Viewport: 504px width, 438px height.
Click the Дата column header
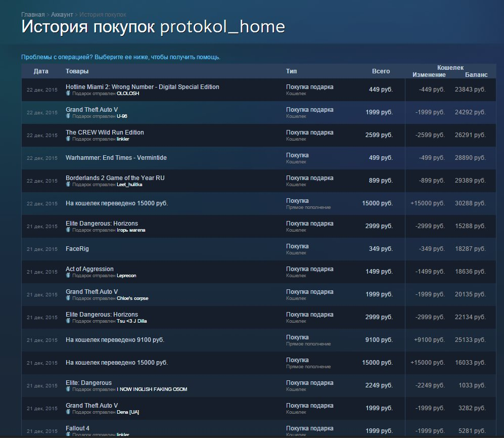point(41,71)
